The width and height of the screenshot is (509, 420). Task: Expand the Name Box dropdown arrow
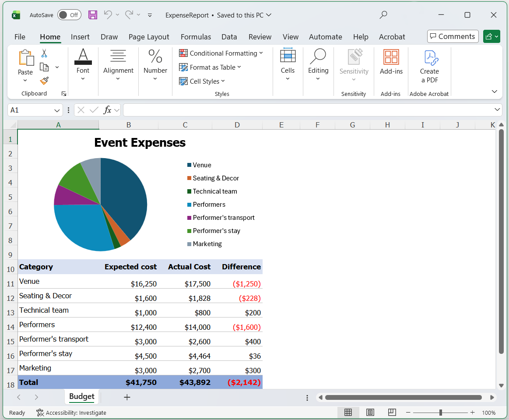click(x=57, y=110)
